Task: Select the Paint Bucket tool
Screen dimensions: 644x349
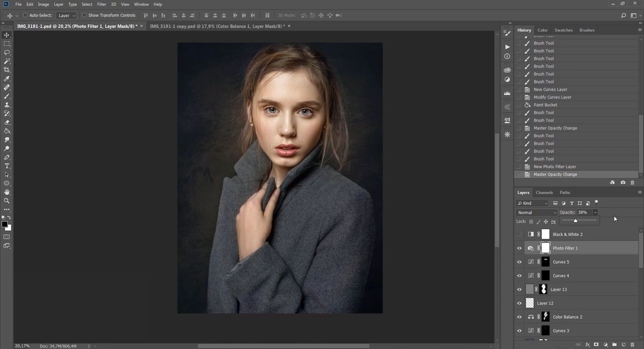Action: point(7,131)
